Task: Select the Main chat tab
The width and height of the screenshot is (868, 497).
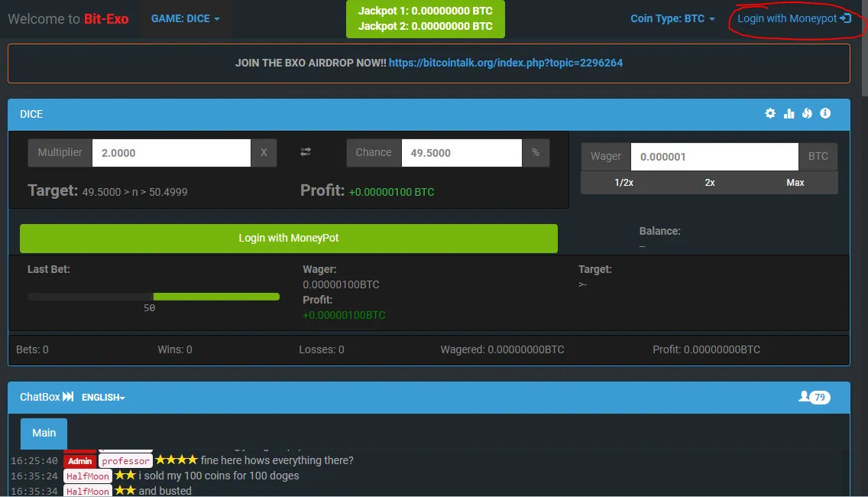Action: (x=44, y=434)
